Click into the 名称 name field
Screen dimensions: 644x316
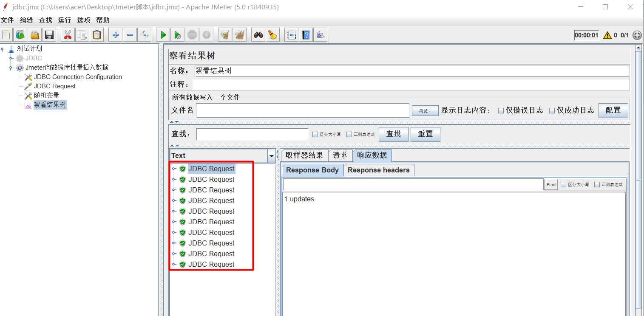point(411,71)
